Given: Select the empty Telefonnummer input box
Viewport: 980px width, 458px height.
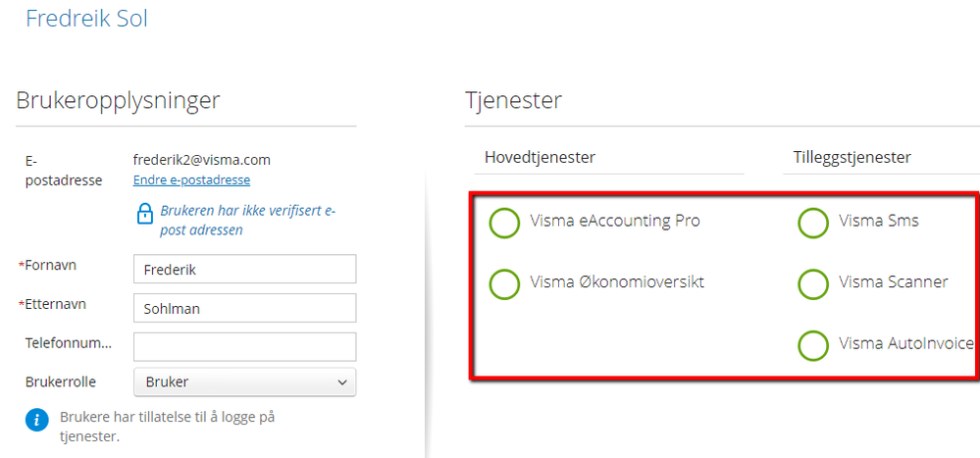Looking at the screenshot, I should [245, 346].
